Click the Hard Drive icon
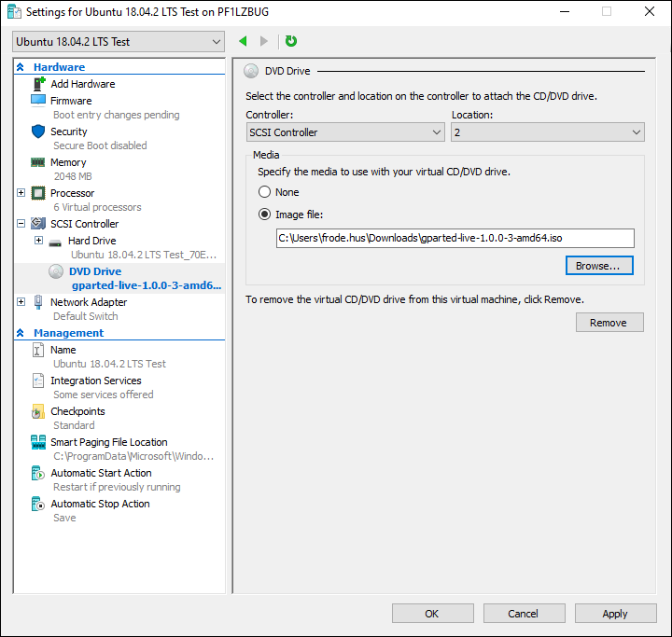The height and width of the screenshot is (637, 672). [55, 242]
